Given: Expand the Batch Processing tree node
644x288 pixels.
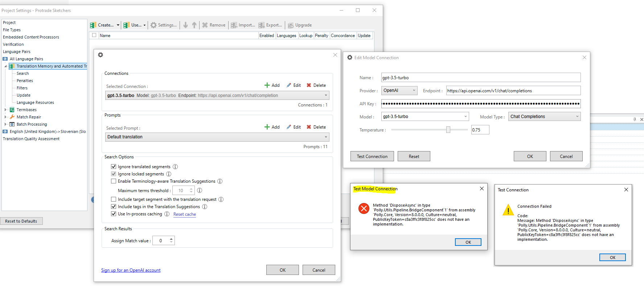Looking at the screenshot, I should click(5, 124).
